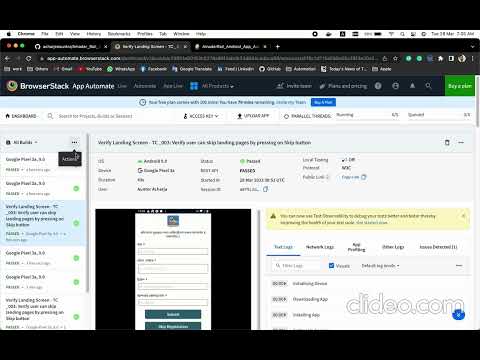Click the session video recording thumbnail

(173, 269)
